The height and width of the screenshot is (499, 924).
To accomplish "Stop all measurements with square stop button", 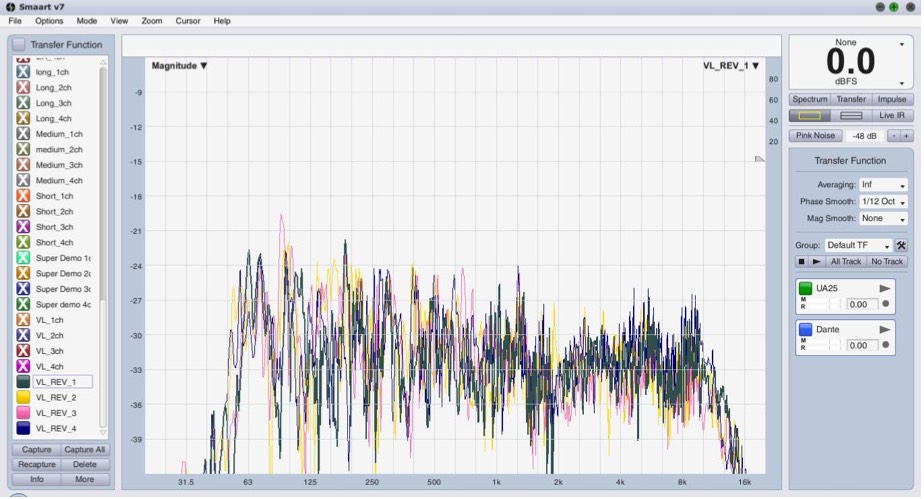I will click(801, 261).
